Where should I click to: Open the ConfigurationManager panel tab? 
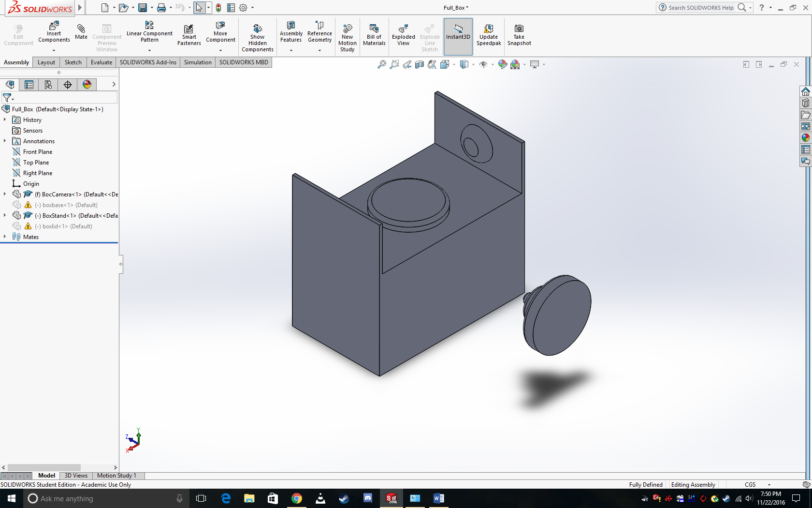pyautogui.click(x=48, y=85)
